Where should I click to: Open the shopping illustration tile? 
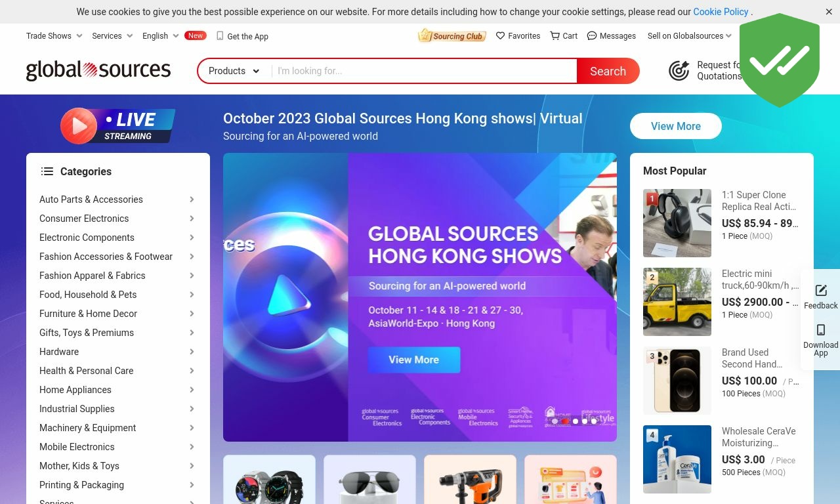click(570, 480)
